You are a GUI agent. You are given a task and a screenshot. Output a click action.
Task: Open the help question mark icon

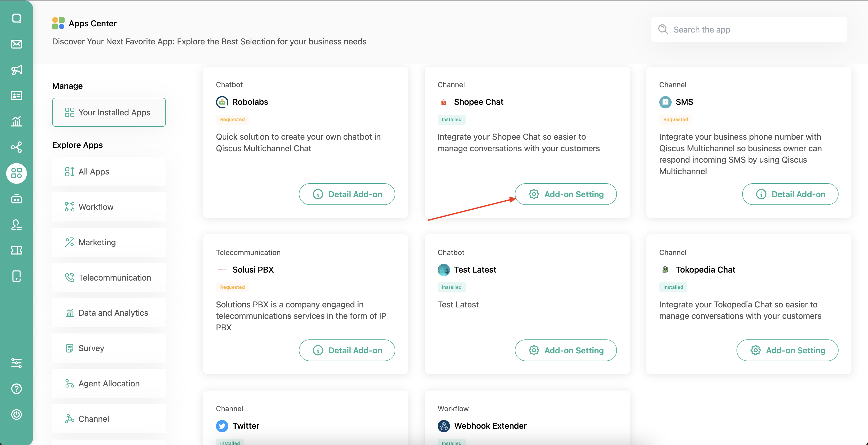click(17, 389)
